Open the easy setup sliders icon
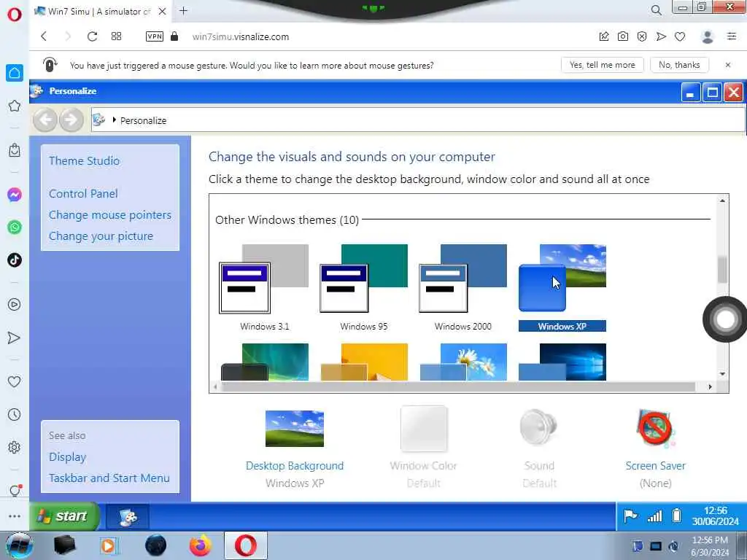This screenshot has height=560, width=747. 732,36
